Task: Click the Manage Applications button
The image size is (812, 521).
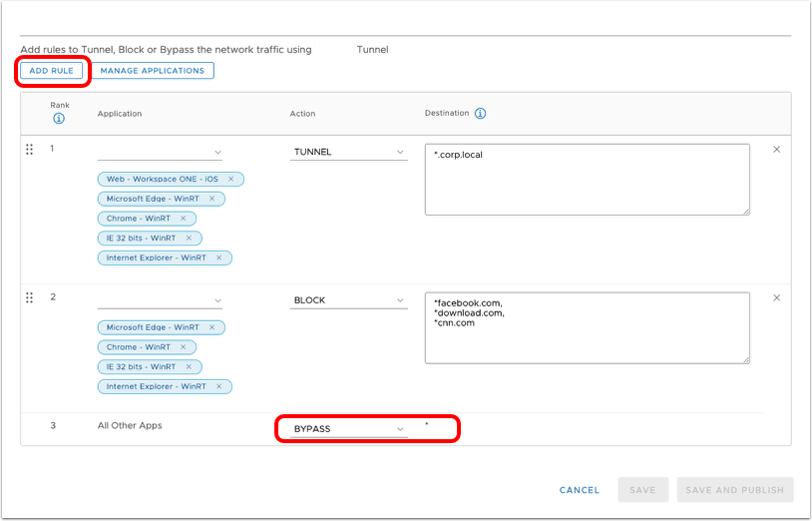Action: pyautogui.click(x=153, y=71)
